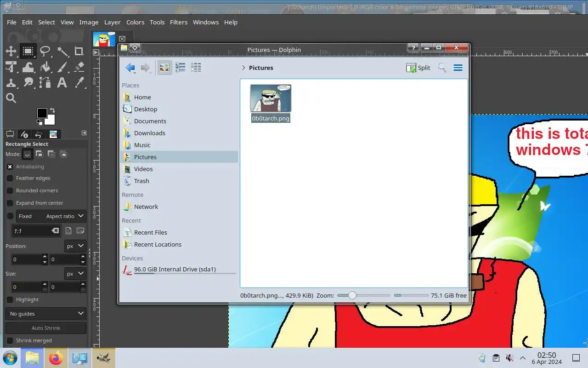Select the Bucket Fill tool
588x368 pixels.
(x=45, y=67)
